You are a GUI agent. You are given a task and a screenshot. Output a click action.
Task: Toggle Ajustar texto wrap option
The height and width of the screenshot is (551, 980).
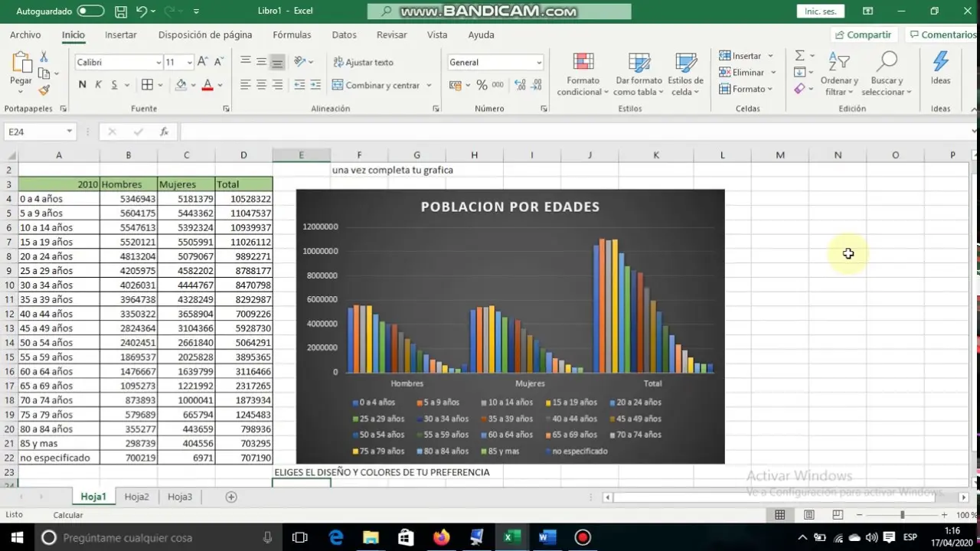pyautogui.click(x=363, y=62)
